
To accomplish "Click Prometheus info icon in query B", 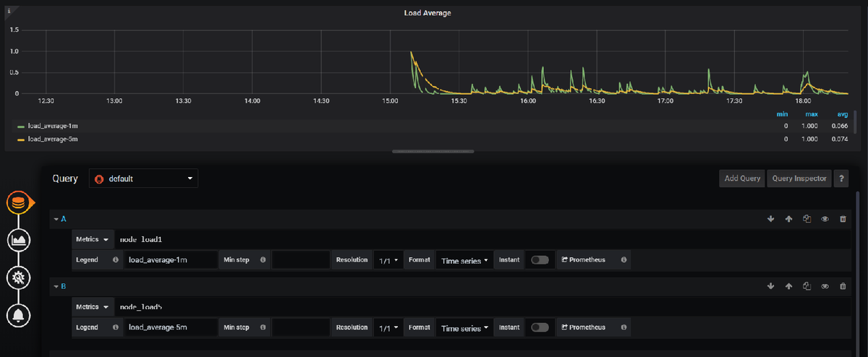I will 624,327.
